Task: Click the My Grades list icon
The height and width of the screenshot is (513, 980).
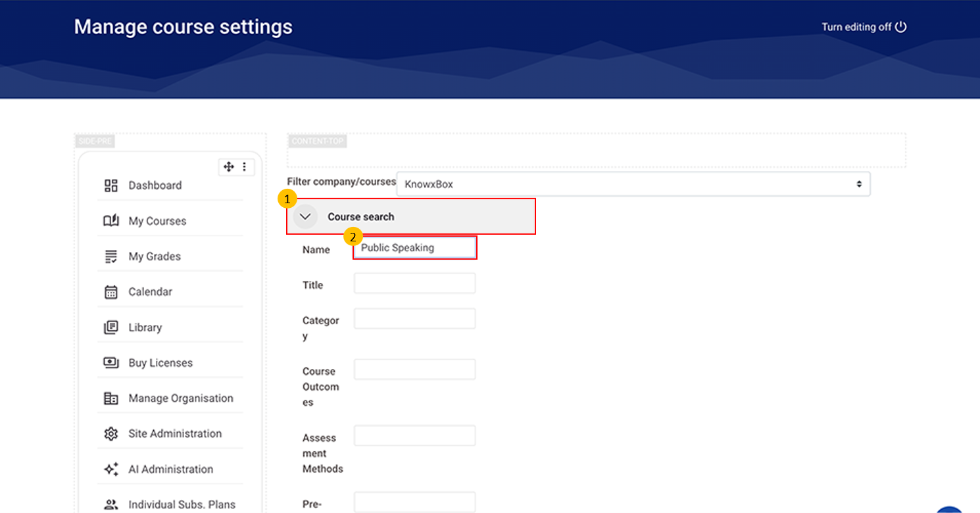Action: pyautogui.click(x=111, y=256)
